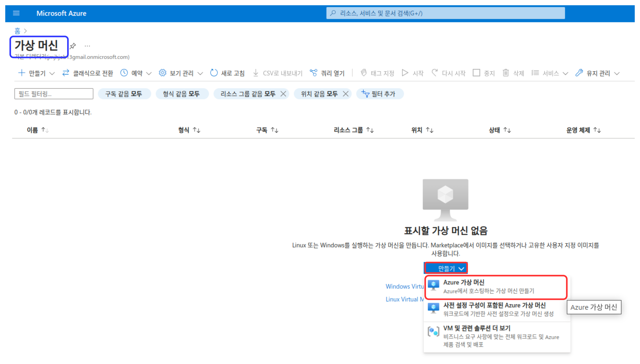Click the VM 및 관련 솔루션 icon
640x364 pixels.
coord(433,331)
